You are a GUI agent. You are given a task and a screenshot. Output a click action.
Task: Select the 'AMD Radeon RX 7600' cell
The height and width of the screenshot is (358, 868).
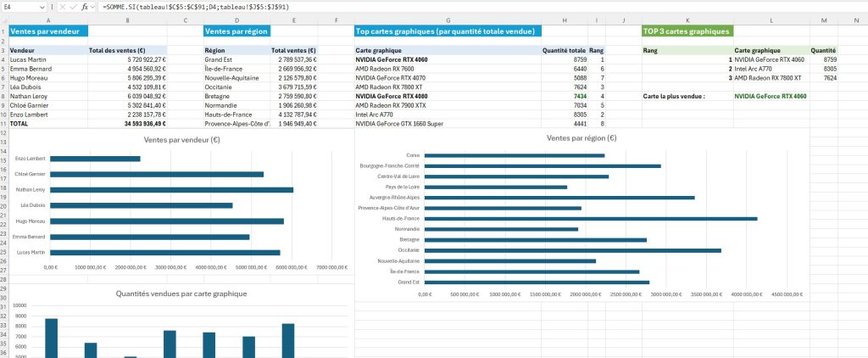pos(448,69)
